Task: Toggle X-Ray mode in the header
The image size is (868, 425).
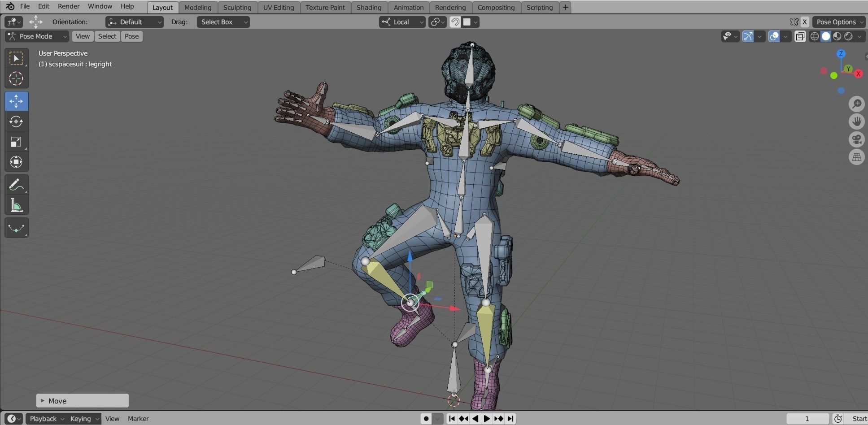Action: (x=800, y=36)
